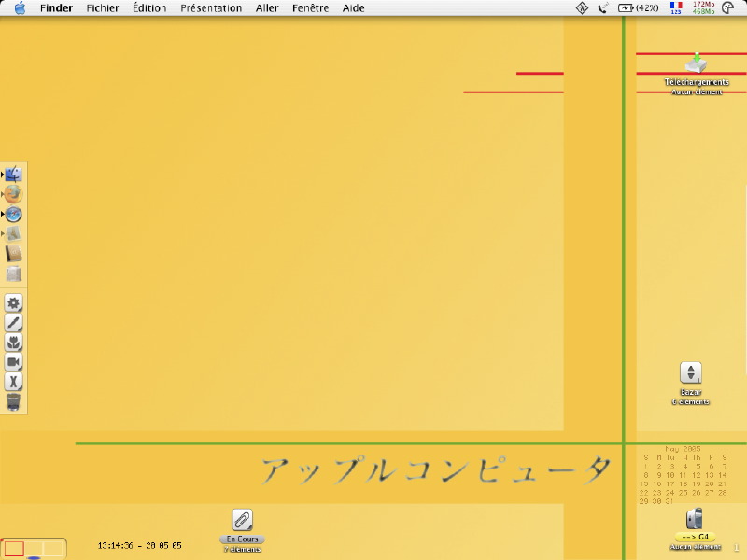Viewport: 747px width, 560px height.
Task: Open the video camera folder in dock
Action: click(13, 362)
